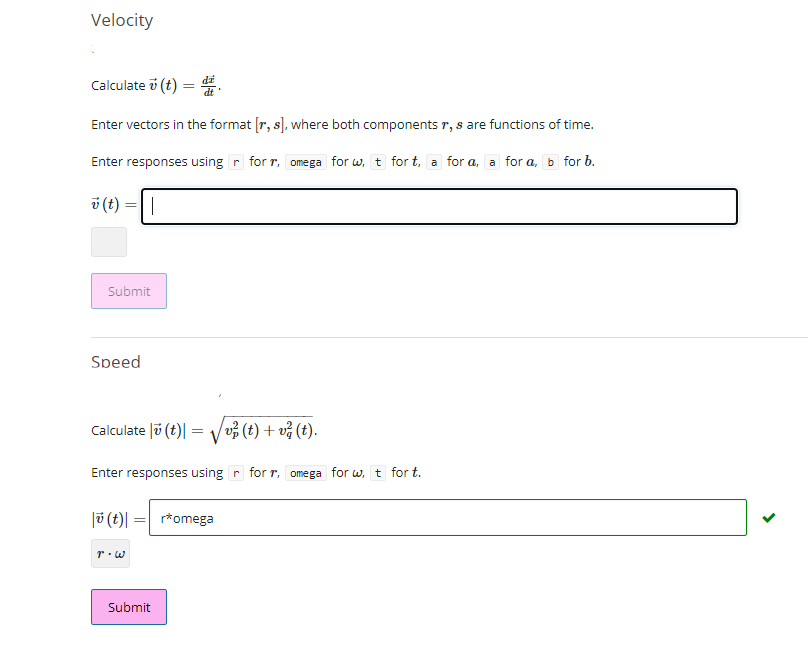Click the empty preview box below the velocity input
The width and height of the screenshot is (808, 649).
(x=108, y=242)
